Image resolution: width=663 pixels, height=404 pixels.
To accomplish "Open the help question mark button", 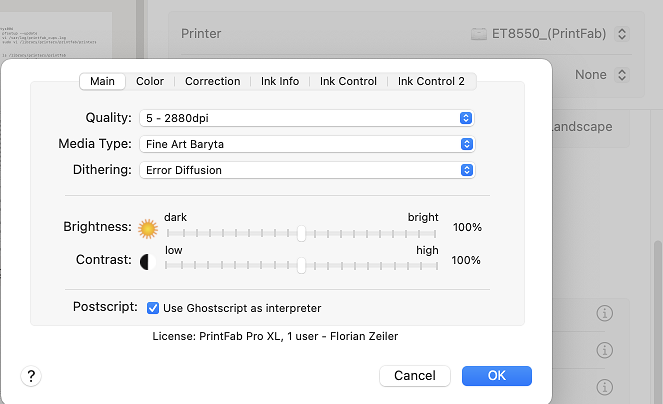I will tap(32, 376).
